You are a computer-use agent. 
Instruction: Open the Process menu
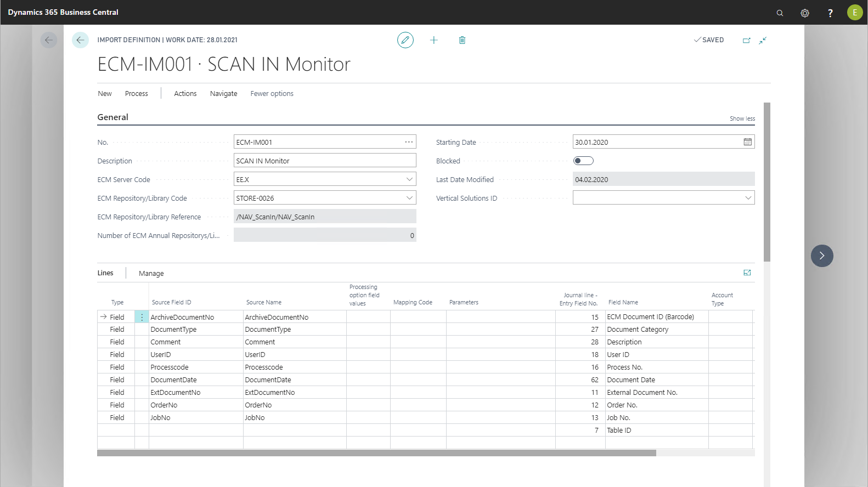pyautogui.click(x=136, y=94)
